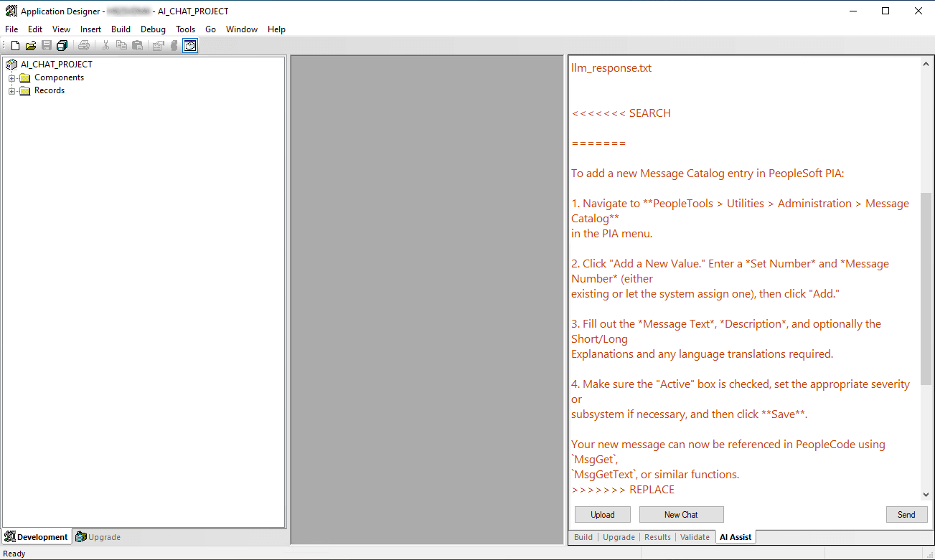Select the AI Assist tab
This screenshot has height=560, width=935.
(x=736, y=537)
